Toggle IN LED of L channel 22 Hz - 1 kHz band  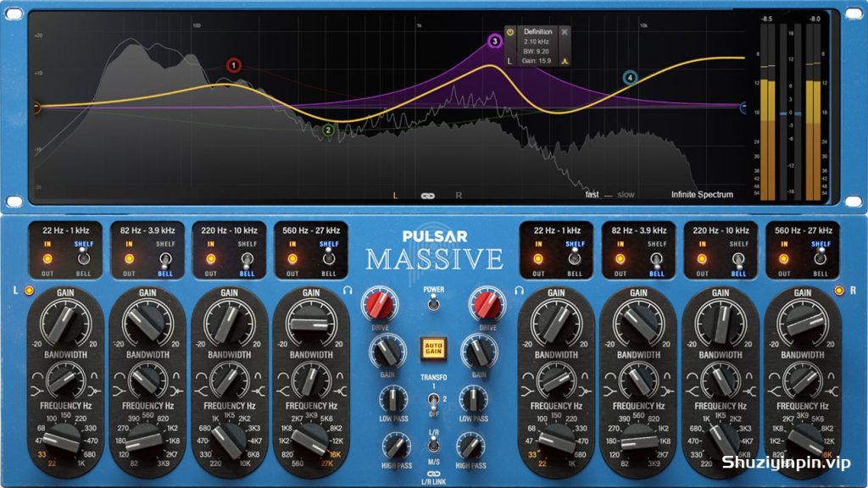(47, 258)
